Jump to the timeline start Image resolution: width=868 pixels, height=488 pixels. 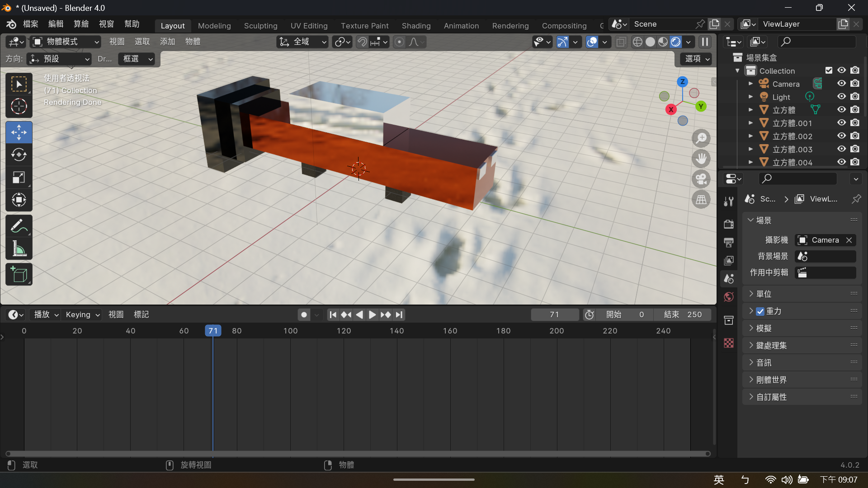(x=333, y=314)
